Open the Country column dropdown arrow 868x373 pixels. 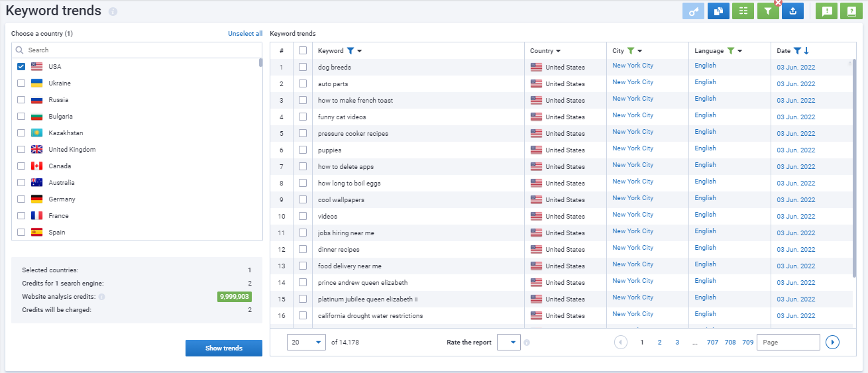(559, 51)
